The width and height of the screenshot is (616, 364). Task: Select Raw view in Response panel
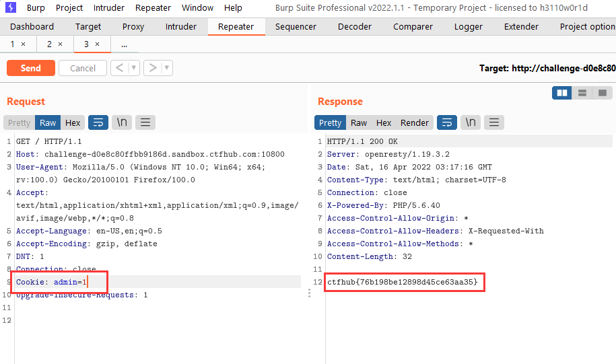tap(359, 122)
